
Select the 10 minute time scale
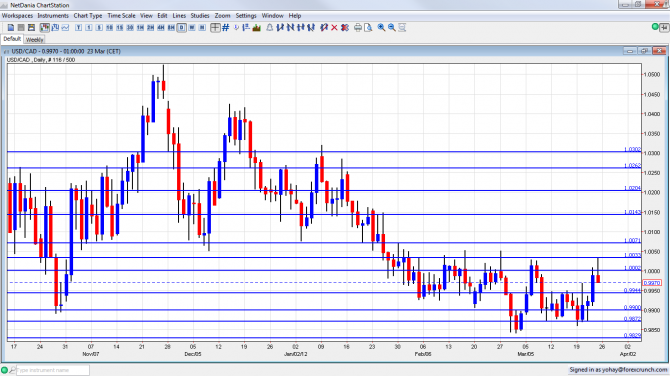(x=109, y=28)
